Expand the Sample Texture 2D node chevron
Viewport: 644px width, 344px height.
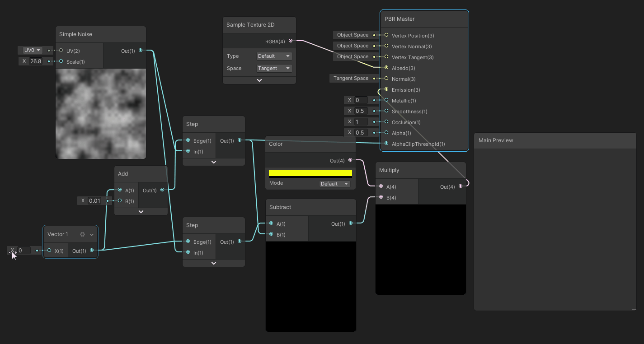tap(259, 80)
